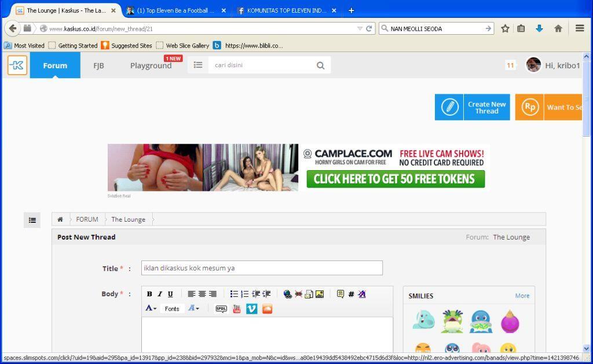Insert an image into the post
Image resolution: width=593 pixels, height=364 pixels.
click(320, 294)
